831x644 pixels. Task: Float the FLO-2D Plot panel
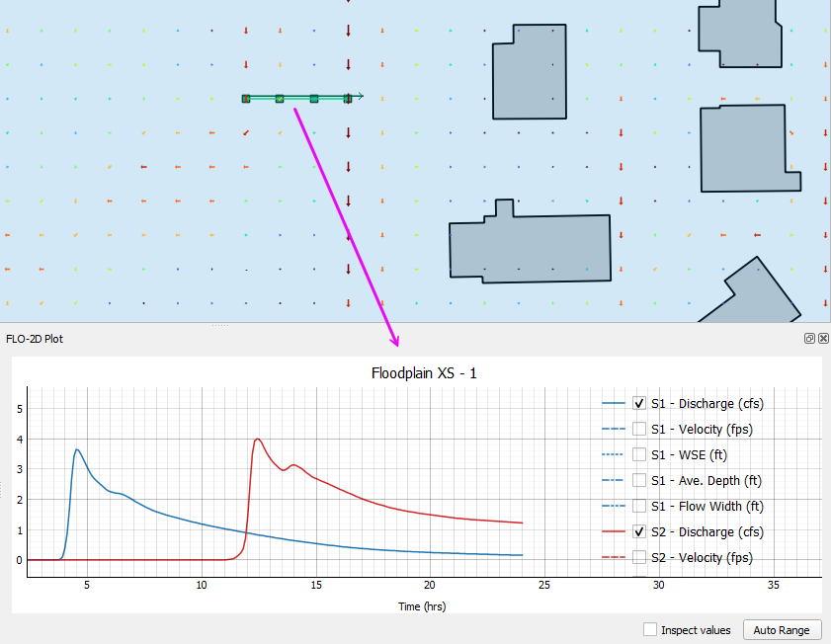[x=809, y=338]
